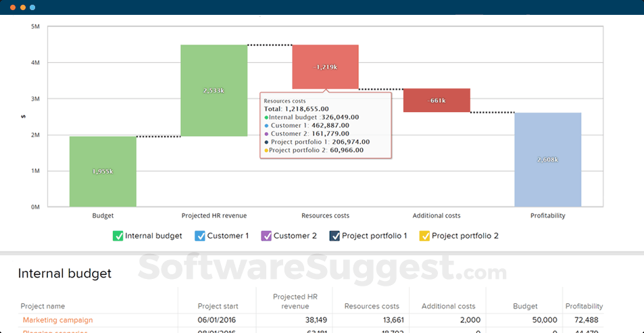Click the Resources costs tooltip total line
644x333 pixels.
pos(296,109)
